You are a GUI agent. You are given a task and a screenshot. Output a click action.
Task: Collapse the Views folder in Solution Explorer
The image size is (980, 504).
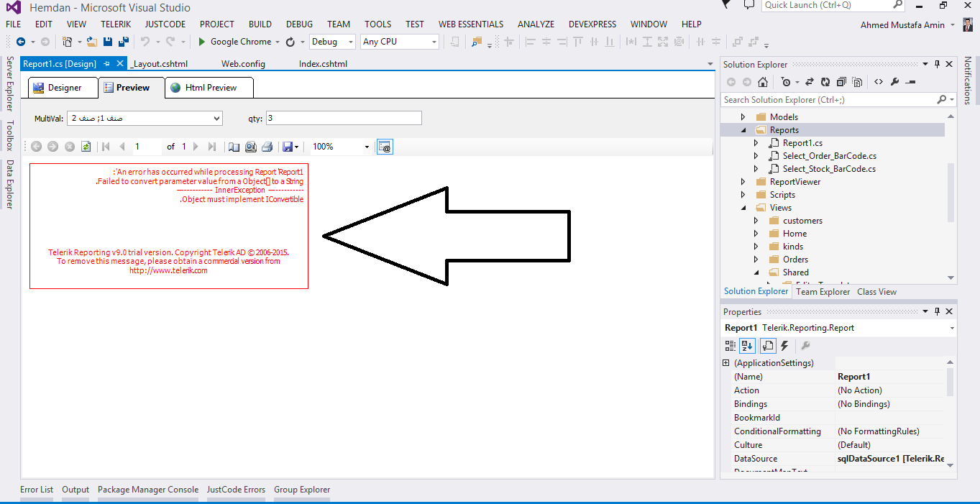tap(743, 208)
